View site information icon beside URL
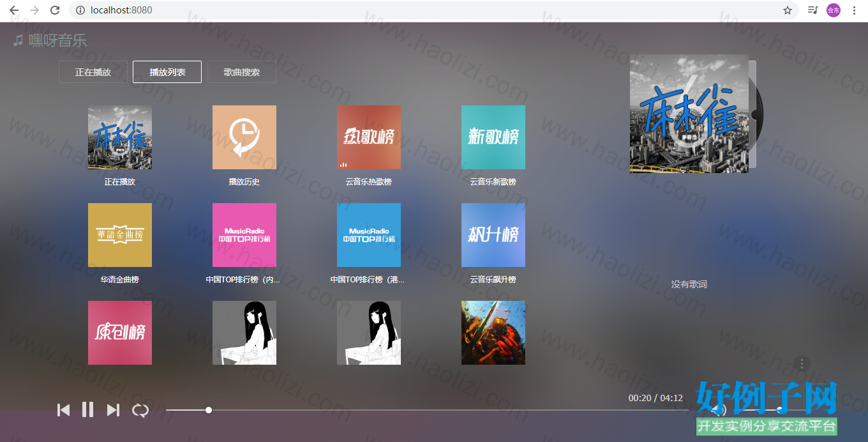 80,10
